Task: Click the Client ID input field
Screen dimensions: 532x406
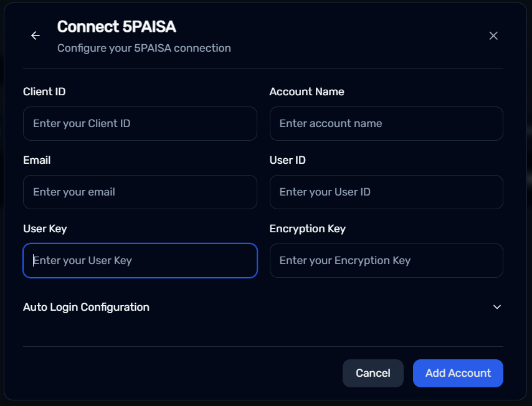Action: (x=140, y=123)
